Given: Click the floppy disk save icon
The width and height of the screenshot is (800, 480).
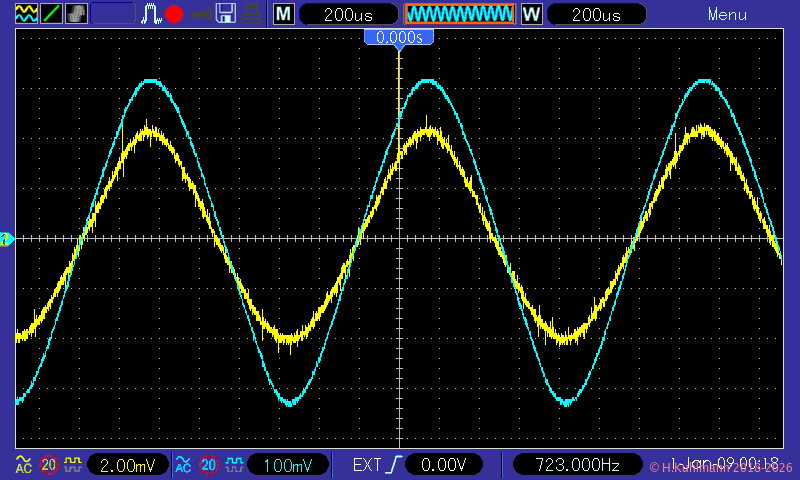Looking at the screenshot, I should 227,14.
